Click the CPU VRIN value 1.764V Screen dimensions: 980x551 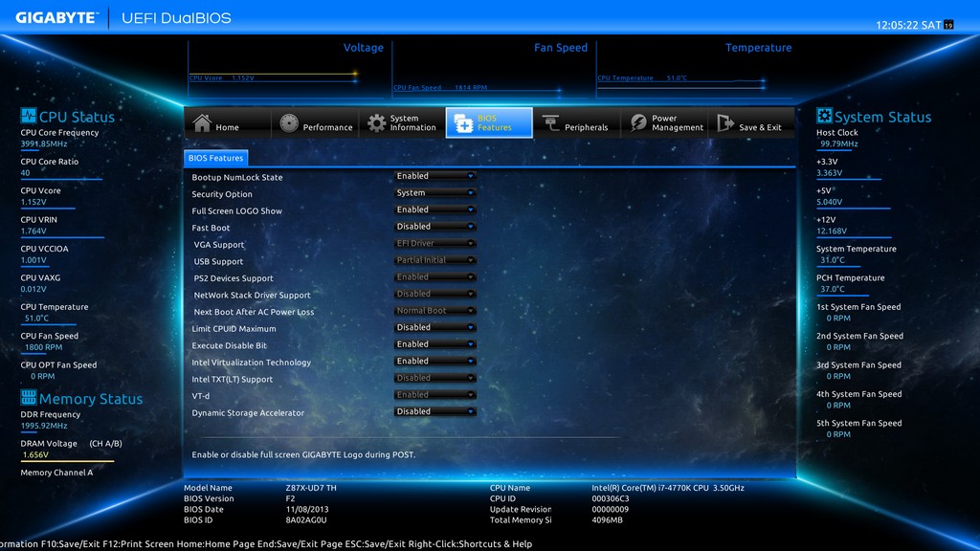[x=33, y=231]
